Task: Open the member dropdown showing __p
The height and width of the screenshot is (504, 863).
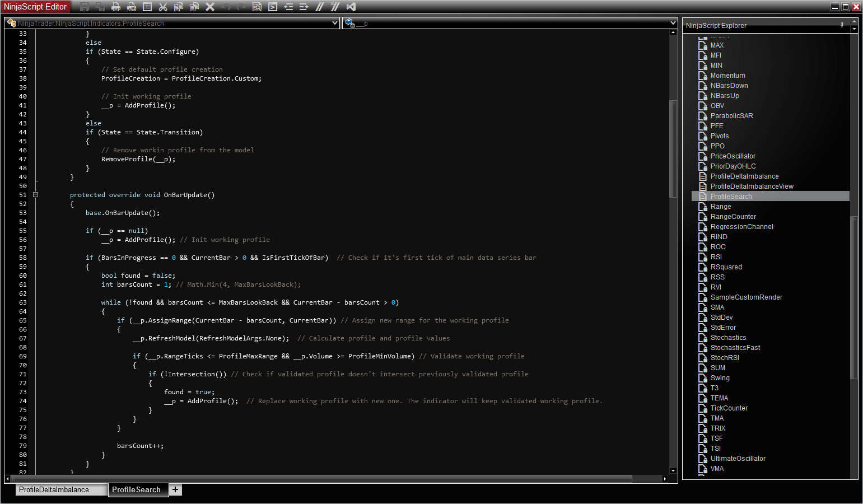Action: pyautogui.click(x=510, y=23)
